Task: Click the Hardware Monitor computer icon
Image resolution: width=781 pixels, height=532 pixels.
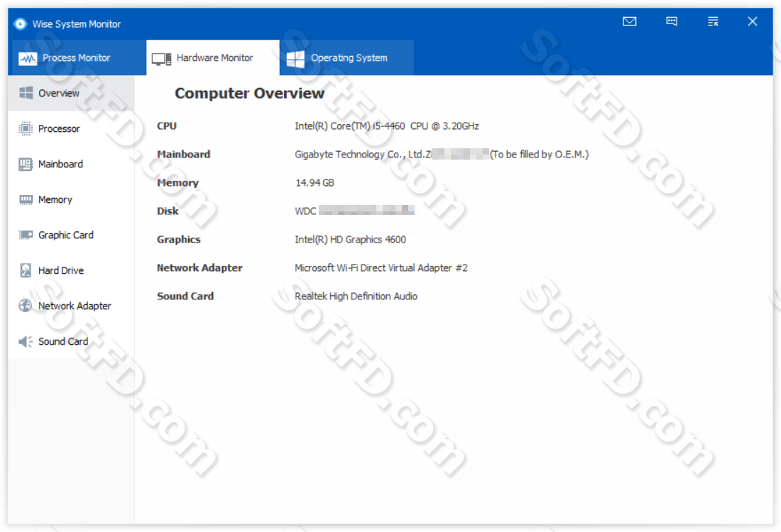Action: coord(161,59)
